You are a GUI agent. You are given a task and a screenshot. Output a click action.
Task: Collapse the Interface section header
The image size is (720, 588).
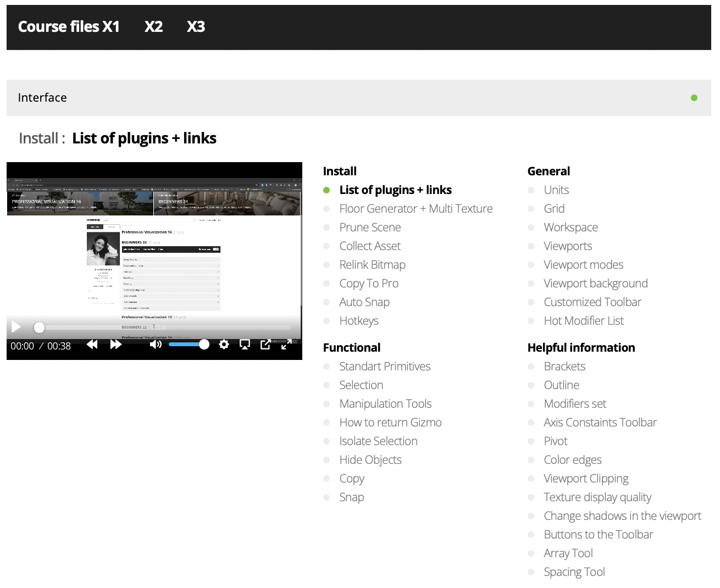pyautogui.click(x=42, y=97)
